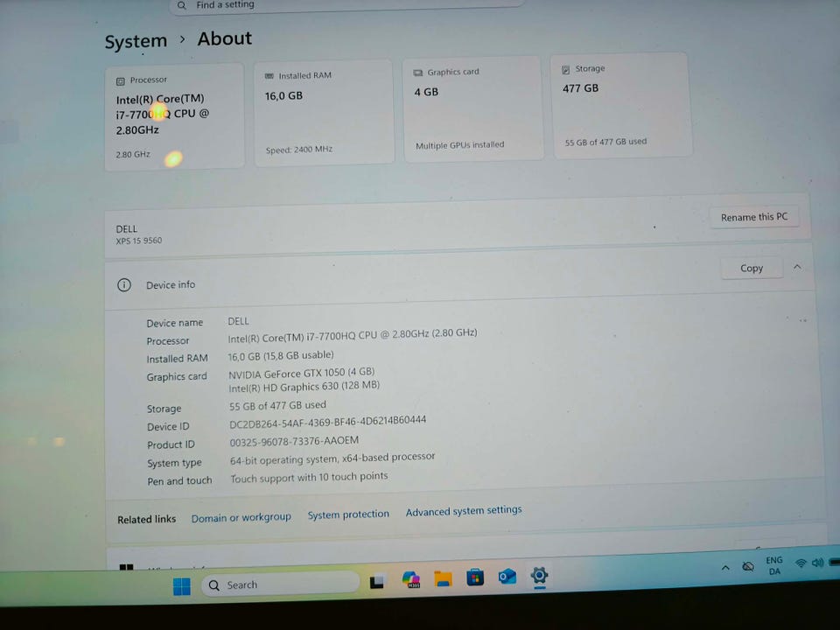Click the Find a setting search box

[346, 5]
